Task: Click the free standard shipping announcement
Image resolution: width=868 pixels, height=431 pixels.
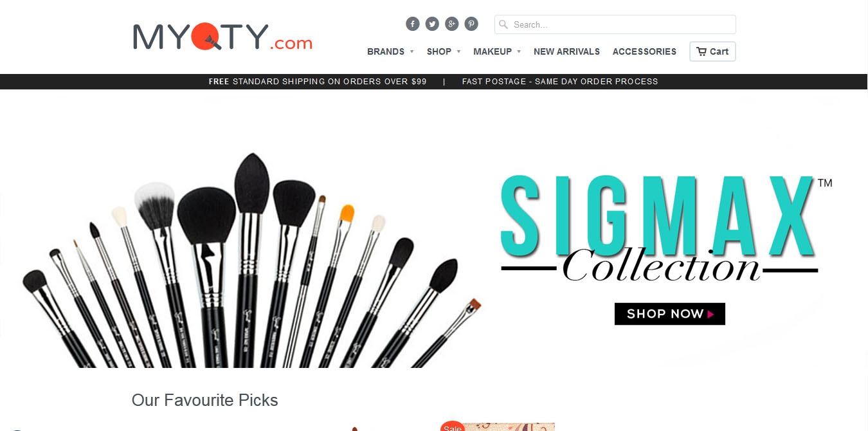Action: (x=318, y=82)
